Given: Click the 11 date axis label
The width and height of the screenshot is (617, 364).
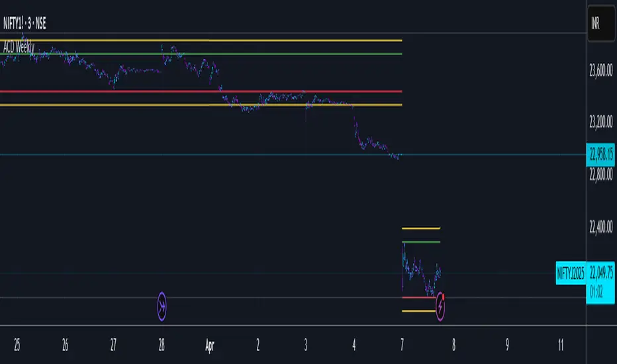Looking at the screenshot, I should (561, 345).
